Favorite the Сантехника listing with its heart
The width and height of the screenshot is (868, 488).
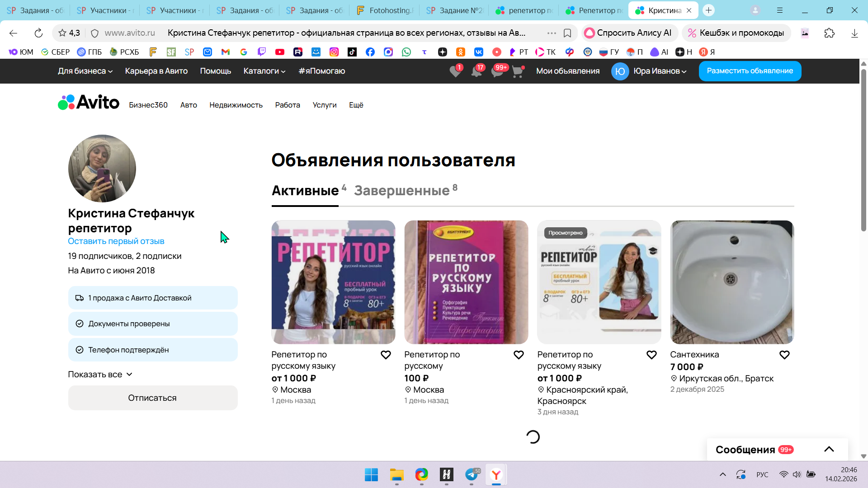(x=784, y=355)
